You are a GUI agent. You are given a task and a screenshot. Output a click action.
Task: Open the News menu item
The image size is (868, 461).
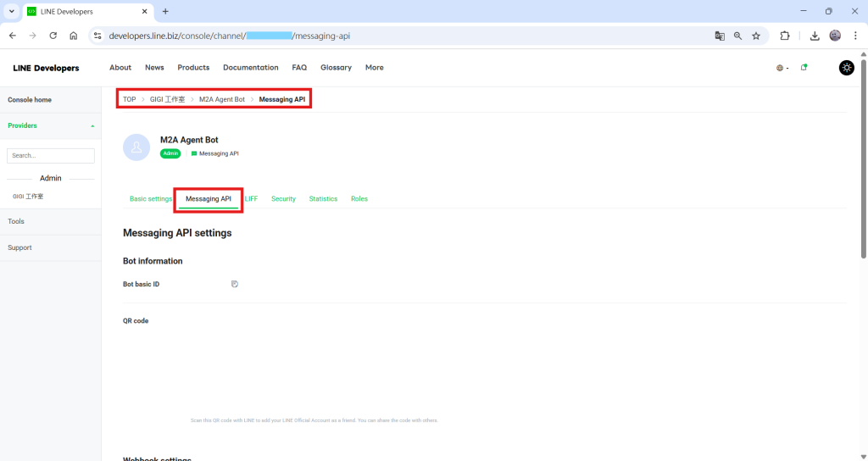coord(154,68)
